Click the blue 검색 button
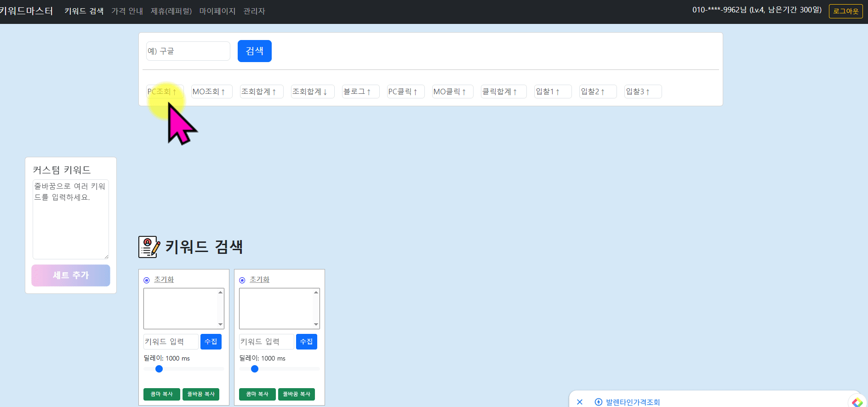The width and height of the screenshot is (868, 407). point(254,51)
